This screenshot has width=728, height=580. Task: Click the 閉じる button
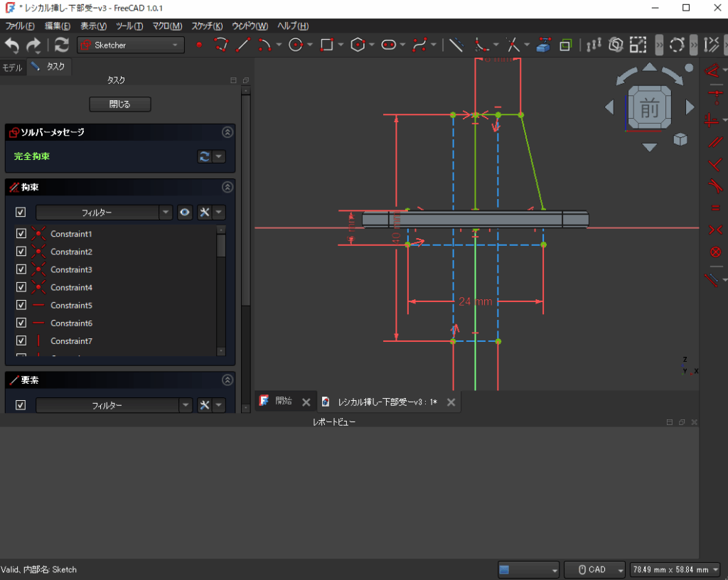click(x=120, y=104)
